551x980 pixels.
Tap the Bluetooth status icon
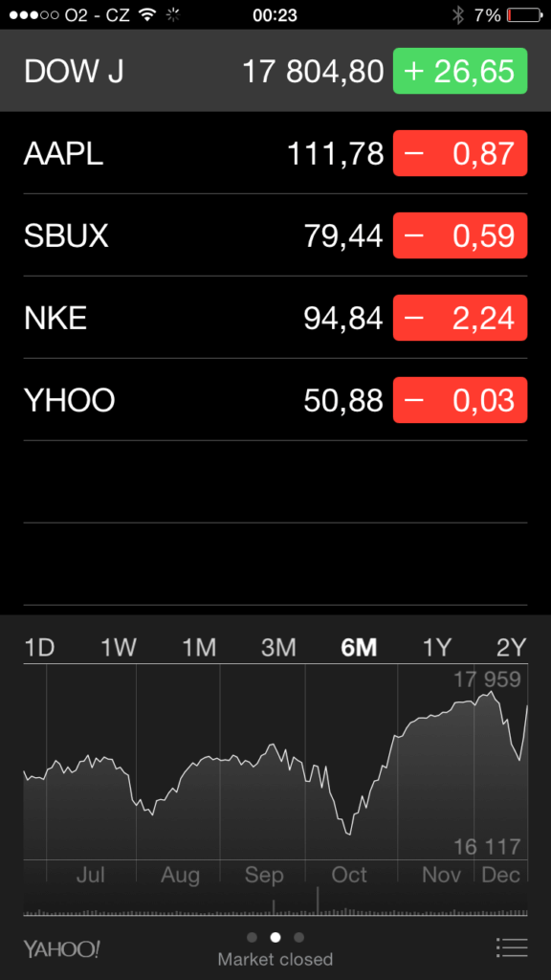(458, 15)
